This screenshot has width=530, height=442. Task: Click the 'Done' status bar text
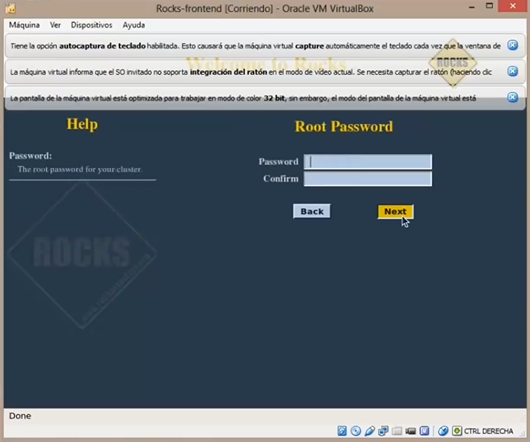(x=20, y=416)
